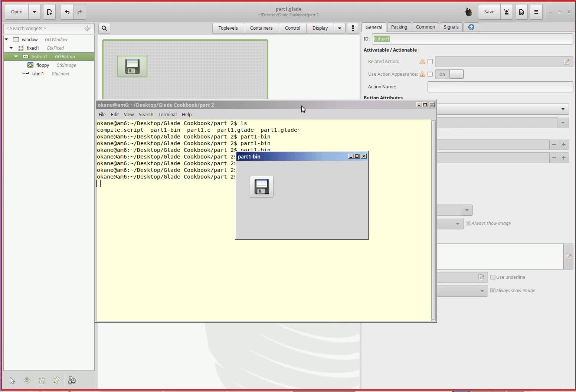Click the Containers widget group button

pos(261,28)
